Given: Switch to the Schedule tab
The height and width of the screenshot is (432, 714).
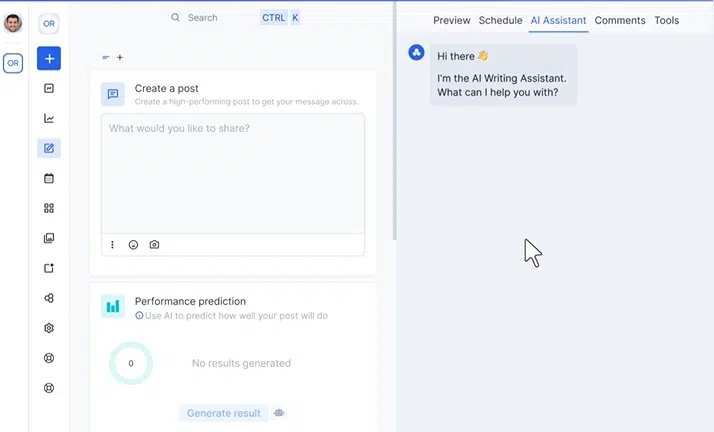Looking at the screenshot, I should click(500, 20).
